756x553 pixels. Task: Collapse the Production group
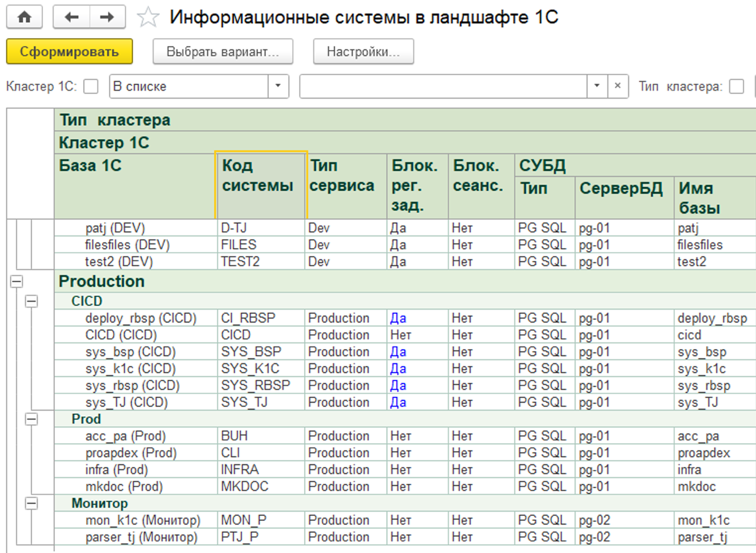16,282
